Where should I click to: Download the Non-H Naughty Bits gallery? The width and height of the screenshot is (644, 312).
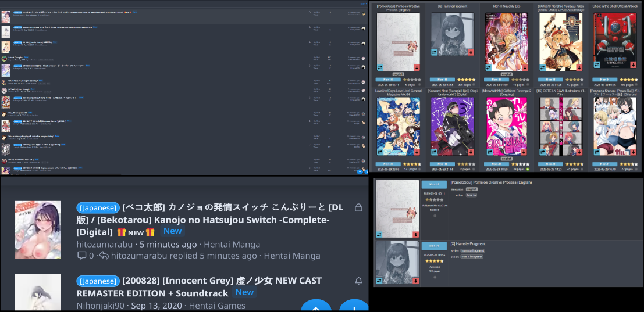[525, 67]
